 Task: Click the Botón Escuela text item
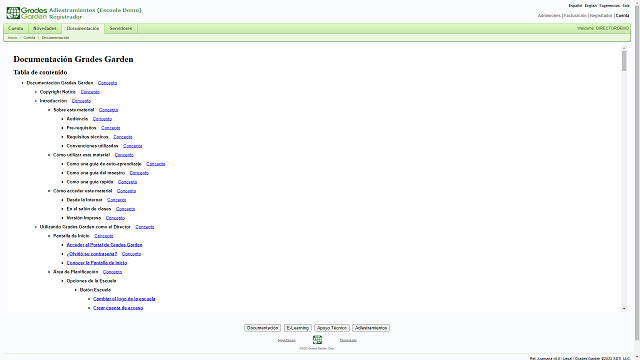coord(95,289)
